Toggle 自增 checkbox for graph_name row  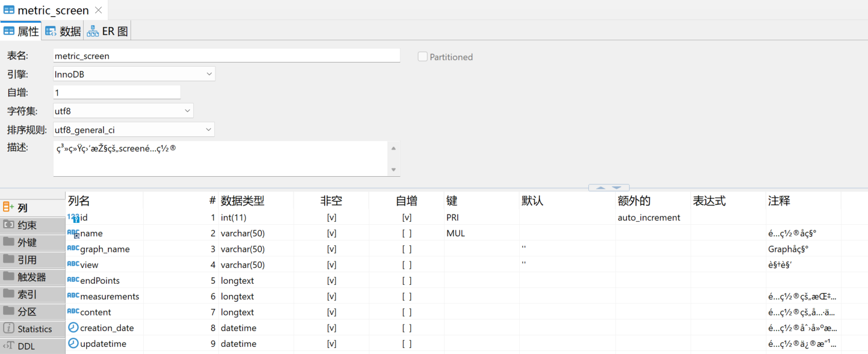[x=407, y=249]
